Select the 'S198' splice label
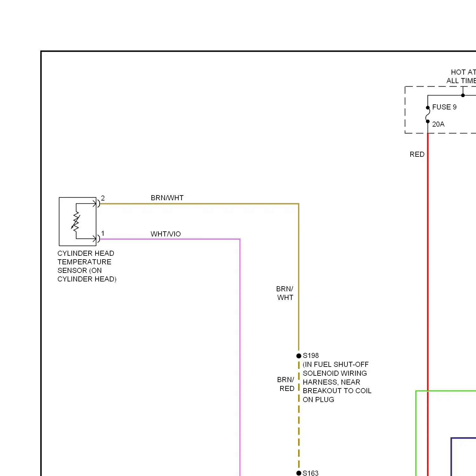Screen dimensions: 476x476 (x=311, y=356)
